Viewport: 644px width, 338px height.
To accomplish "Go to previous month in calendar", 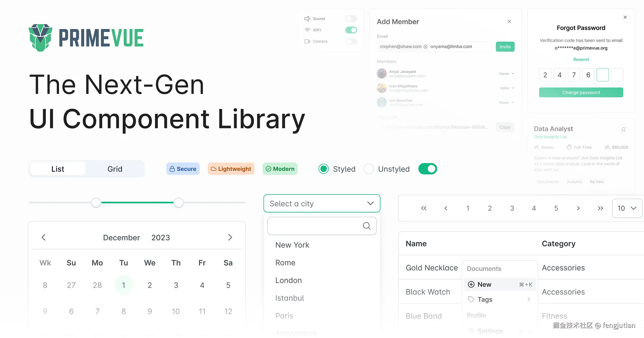I will (43, 237).
